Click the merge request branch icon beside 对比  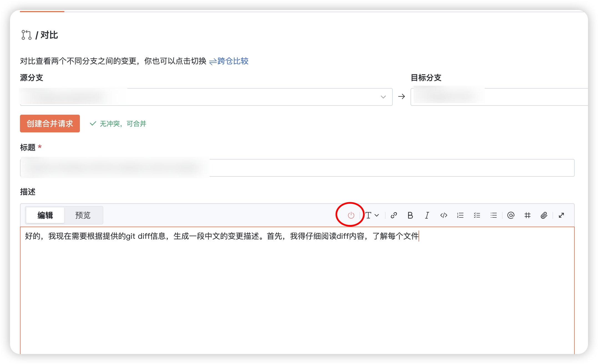point(26,35)
